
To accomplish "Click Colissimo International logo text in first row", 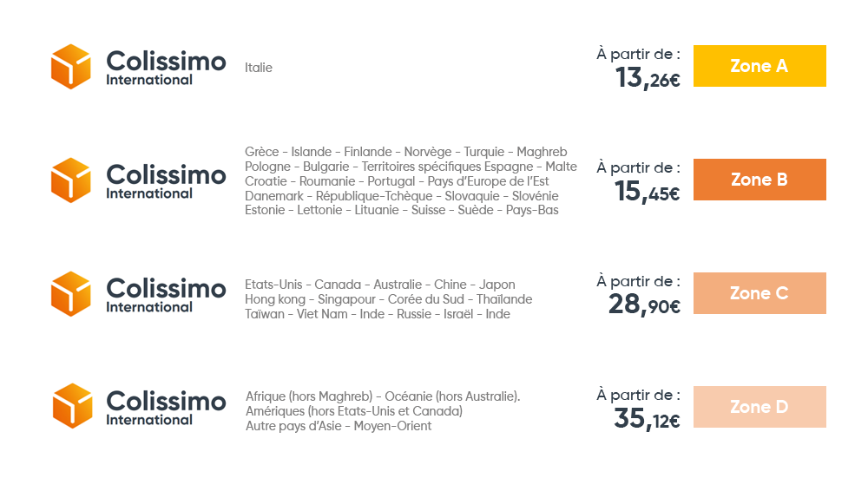I will coord(166,68).
